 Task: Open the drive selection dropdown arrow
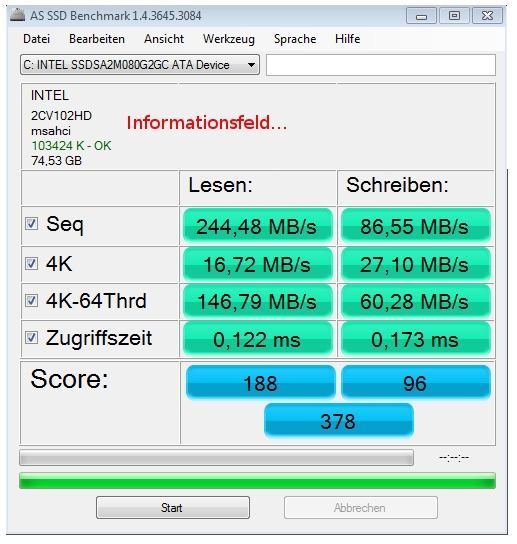(251, 65)
